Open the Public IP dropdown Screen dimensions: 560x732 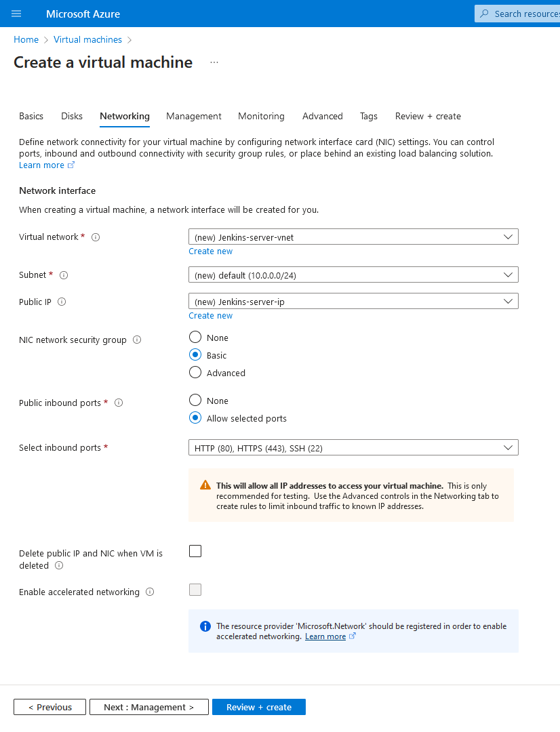354,301
